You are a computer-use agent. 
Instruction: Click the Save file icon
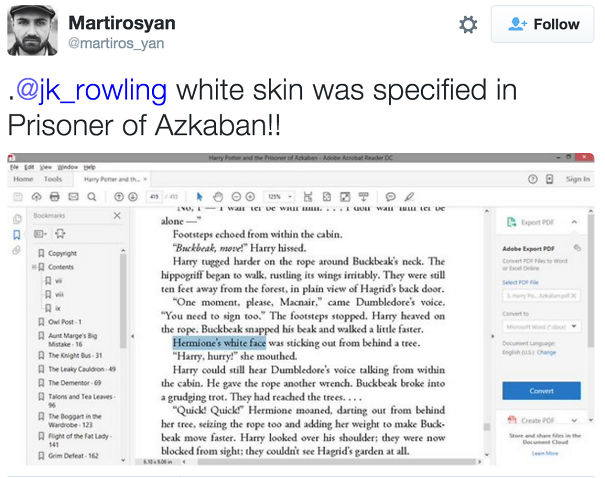point(18,197)
